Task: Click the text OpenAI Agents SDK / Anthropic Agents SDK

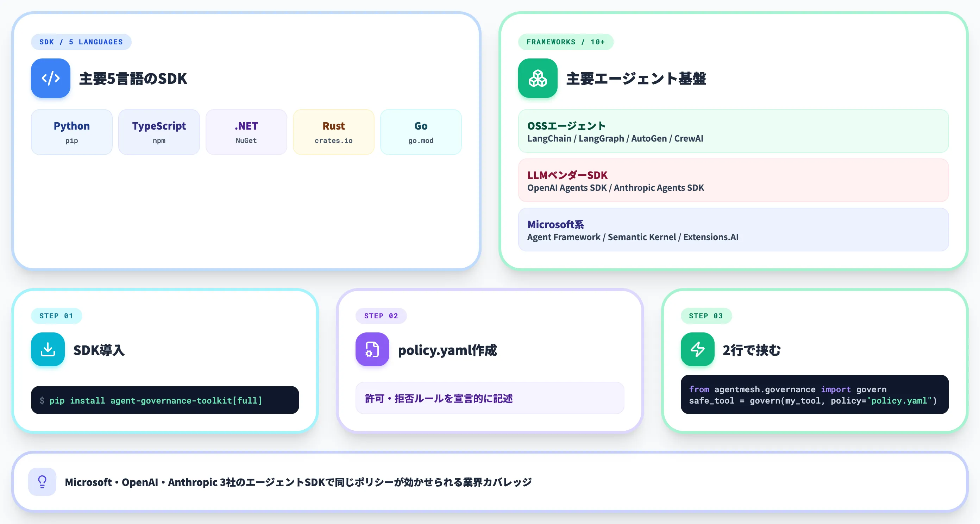Action: coord(616,188)
